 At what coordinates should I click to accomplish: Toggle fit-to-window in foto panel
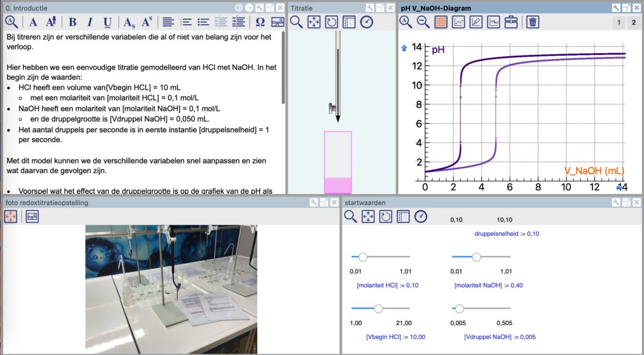coord(11,217)
